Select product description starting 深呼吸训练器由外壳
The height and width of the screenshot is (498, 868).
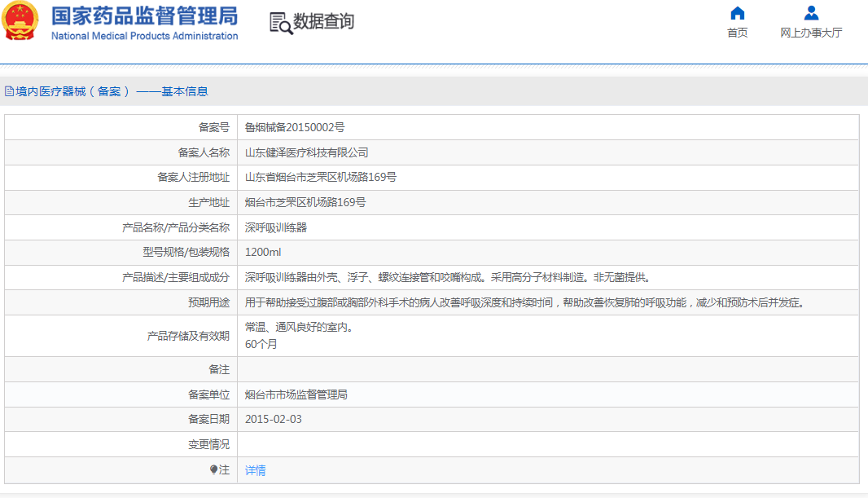[449, 278]
